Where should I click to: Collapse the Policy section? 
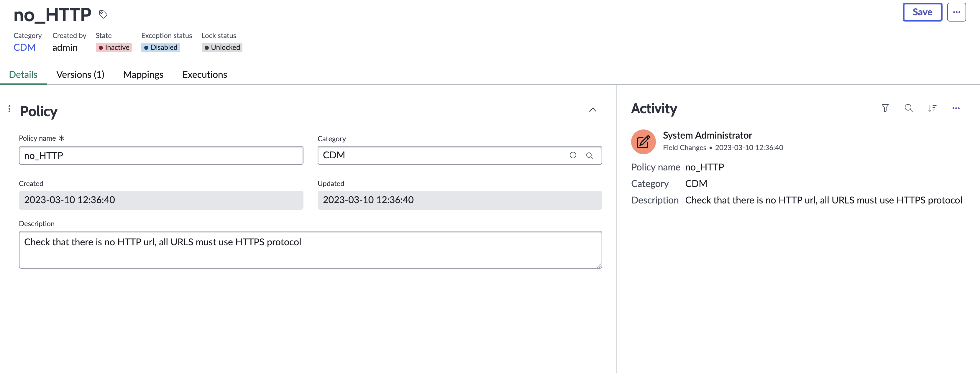tap(592, 110)
